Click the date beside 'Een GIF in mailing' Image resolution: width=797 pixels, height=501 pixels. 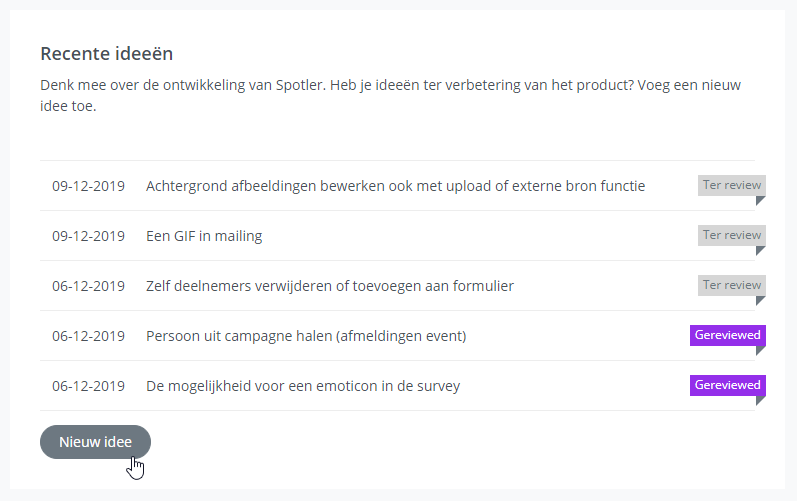pos(88,236)
